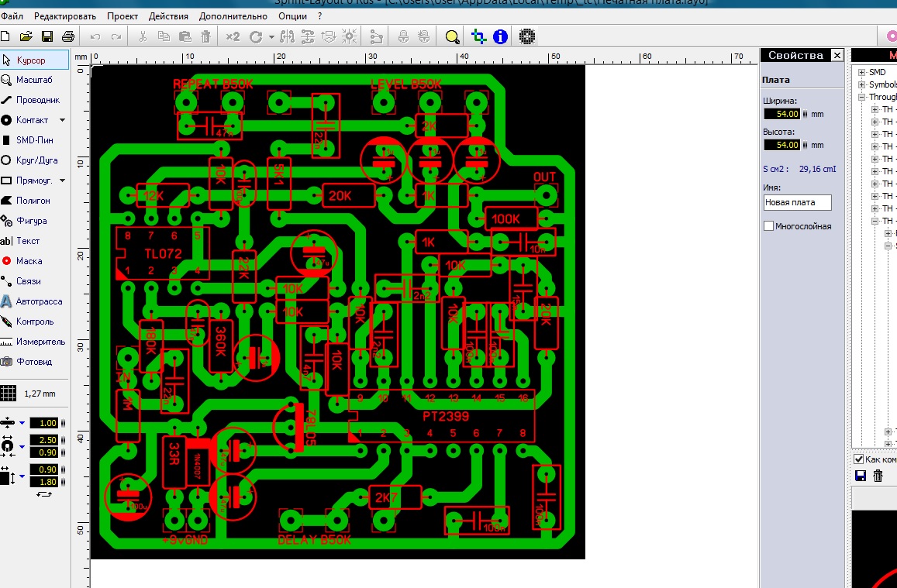
Task: Open the Дополнительно menu
Action: click(x=233, y=16)
